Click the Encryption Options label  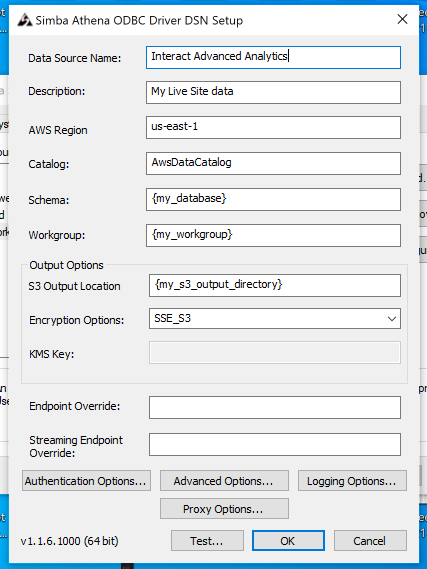[x=77, y=320]
